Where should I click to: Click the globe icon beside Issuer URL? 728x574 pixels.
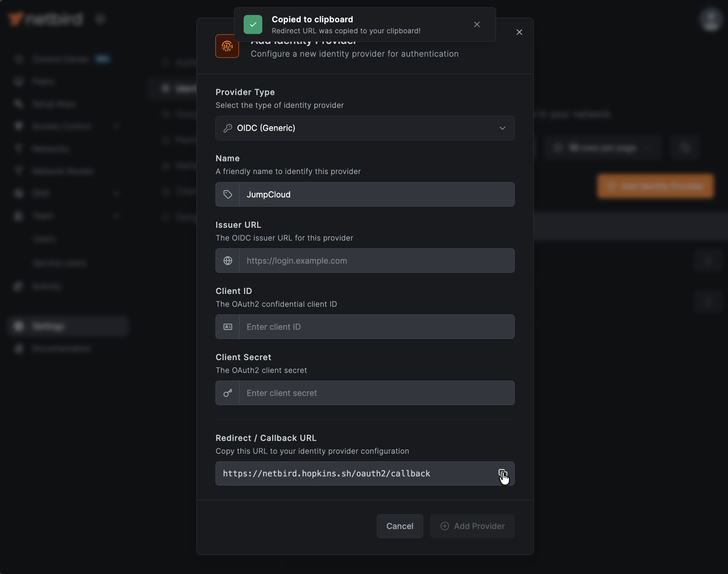[x=228, y=261]
